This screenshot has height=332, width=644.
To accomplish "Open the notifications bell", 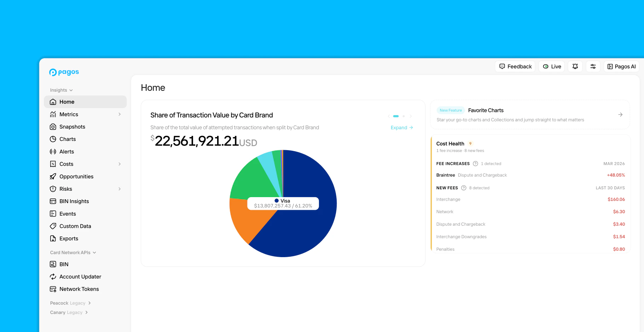I will pos(575,66).
